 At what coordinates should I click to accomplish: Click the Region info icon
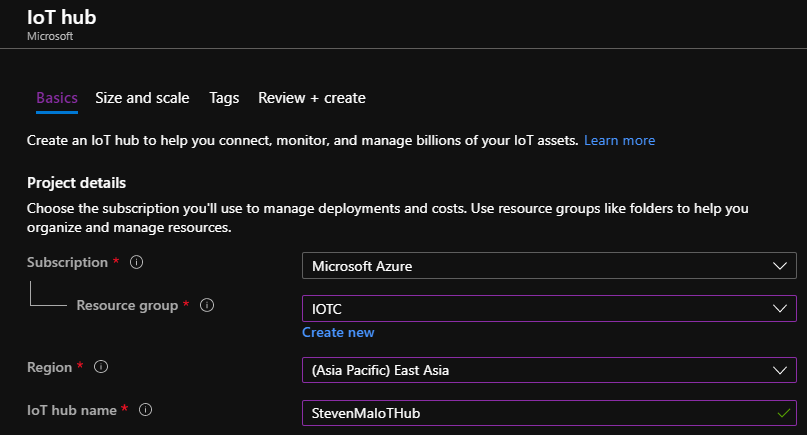point(101,367)
